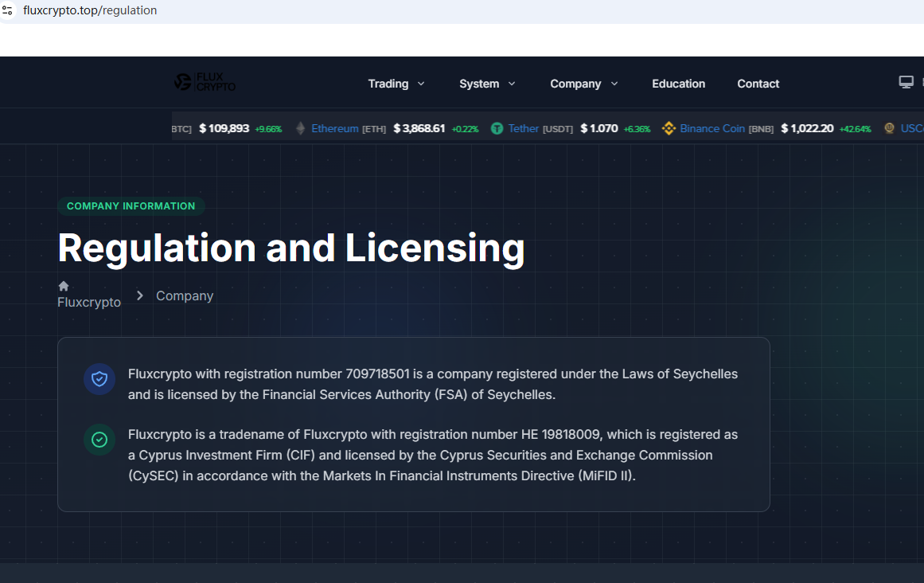Click the monitor icon in header
This screenshot has width=924, height=583.
(x=906, y=82)
